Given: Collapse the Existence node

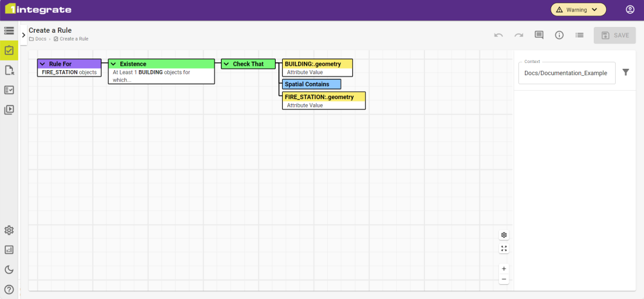Looking at the screenshot, I should [113, 64].
